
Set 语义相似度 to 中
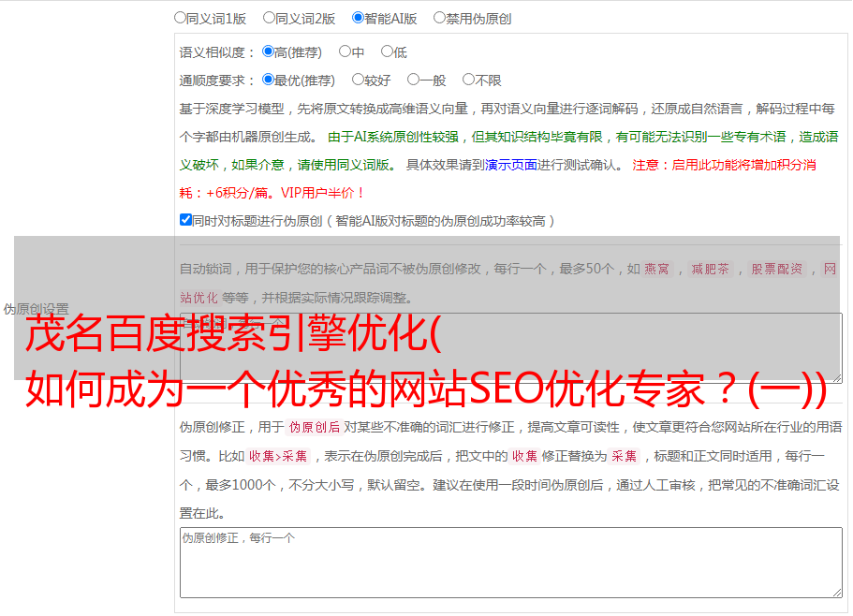click(345, 51)
